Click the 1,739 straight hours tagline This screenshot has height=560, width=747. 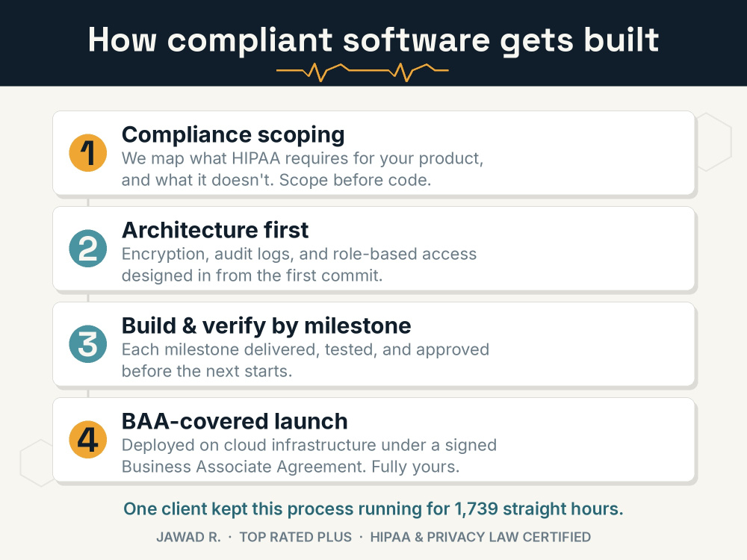pos(373,509)
